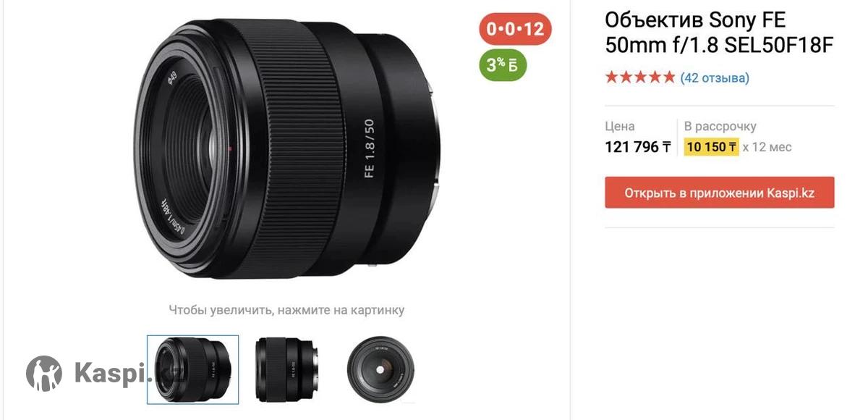Select the fifth star in the rating
This screenshot has width=868, height=420.
tap(668, 77)
